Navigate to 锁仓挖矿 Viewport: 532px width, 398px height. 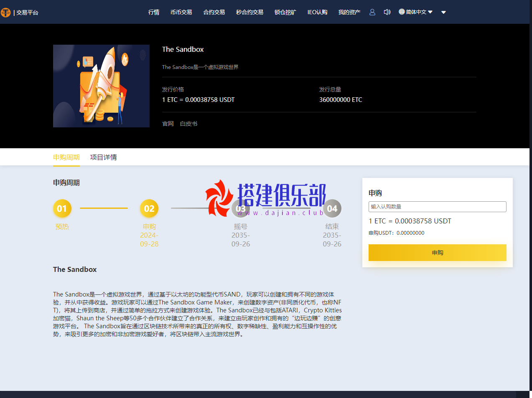pyautogui.click(x=285, y=12)
